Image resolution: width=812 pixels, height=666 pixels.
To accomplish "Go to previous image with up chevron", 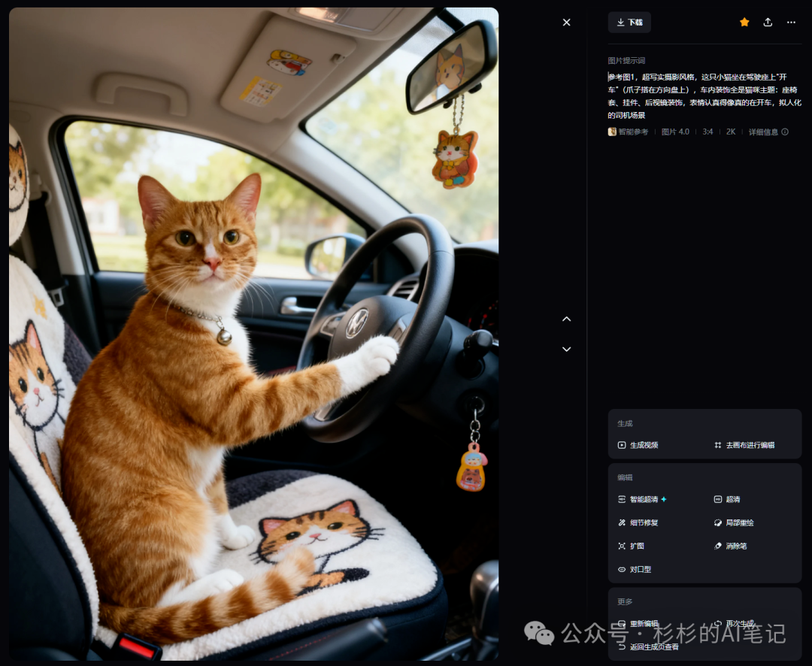I will tap(567, 319).
